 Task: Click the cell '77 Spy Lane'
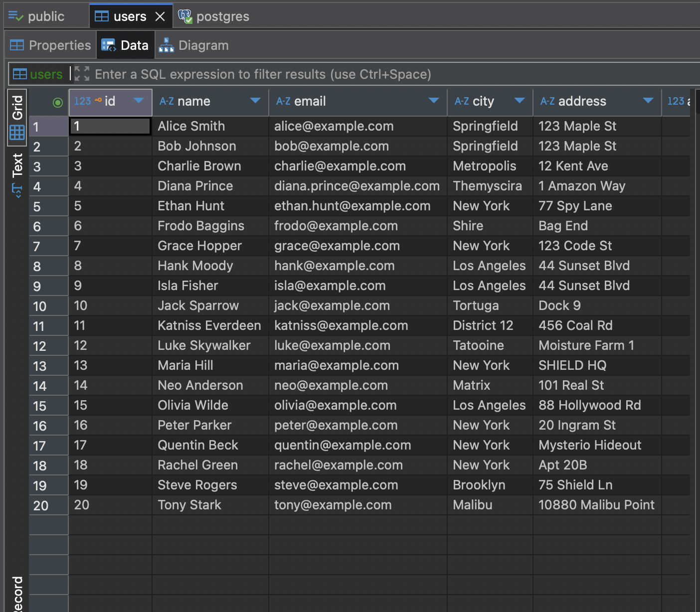597,206
